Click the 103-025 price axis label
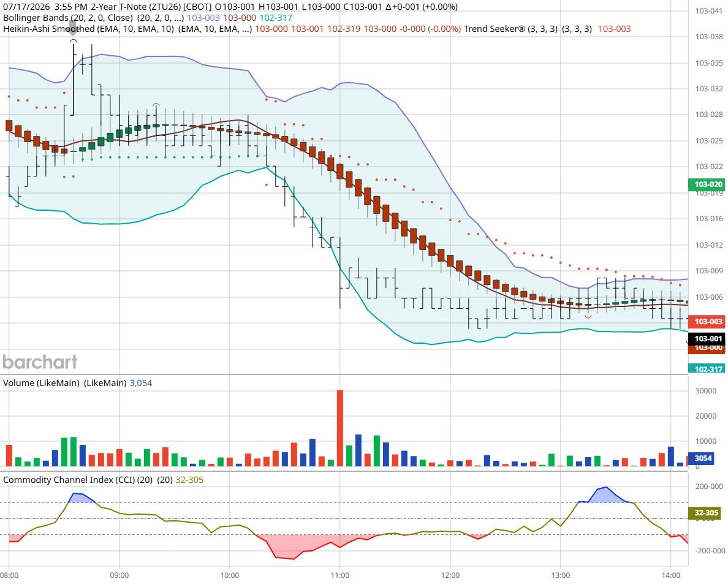Image resolution: width=728 pixels, height=584 pixels. coord(709,141)
